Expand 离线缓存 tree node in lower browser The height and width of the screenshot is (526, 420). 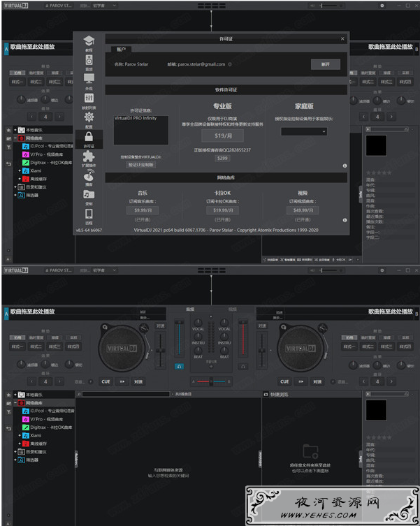tap(20, 444)
